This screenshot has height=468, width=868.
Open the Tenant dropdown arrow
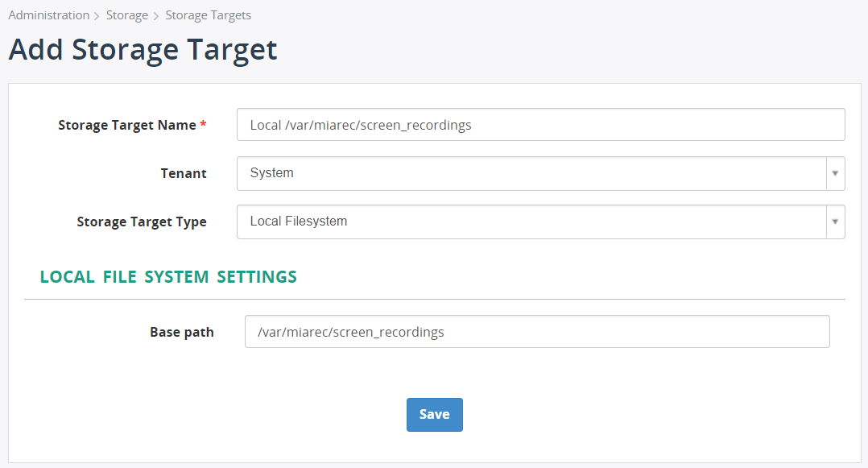coord(836,173)
